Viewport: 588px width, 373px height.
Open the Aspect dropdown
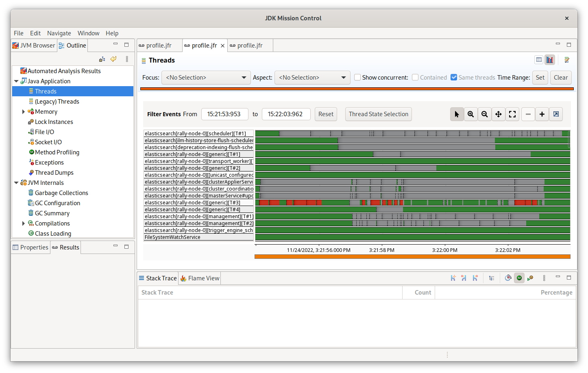[x=312, y=78]
